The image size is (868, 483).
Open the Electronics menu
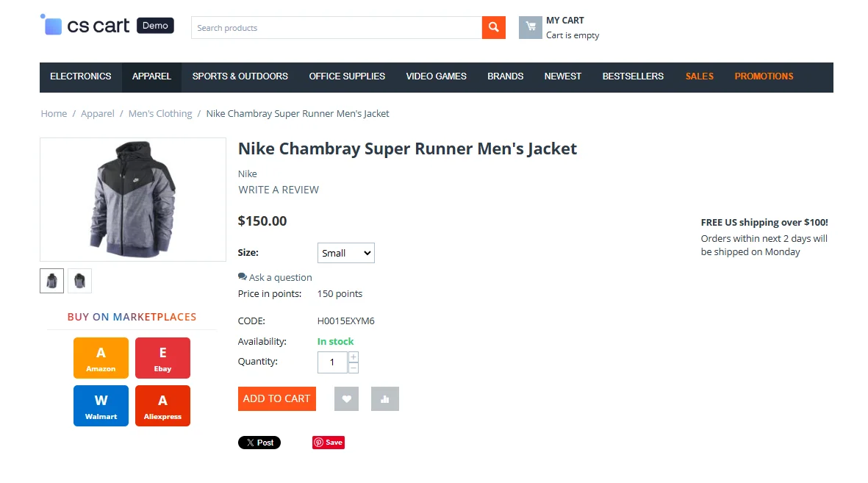[x=81, y=76]
